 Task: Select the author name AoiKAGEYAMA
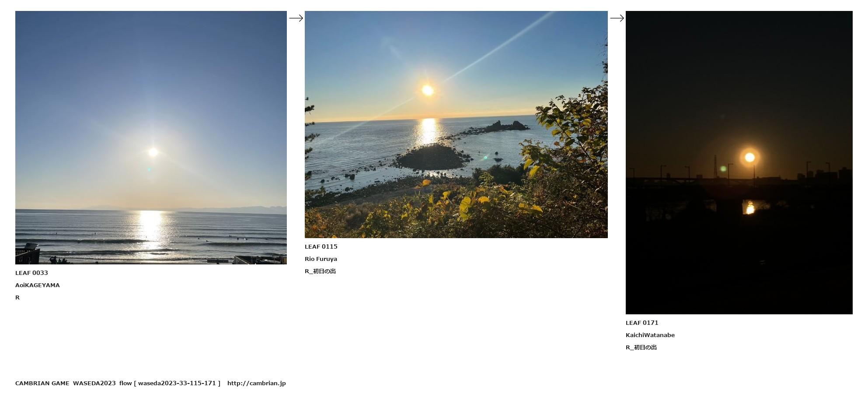38,285
